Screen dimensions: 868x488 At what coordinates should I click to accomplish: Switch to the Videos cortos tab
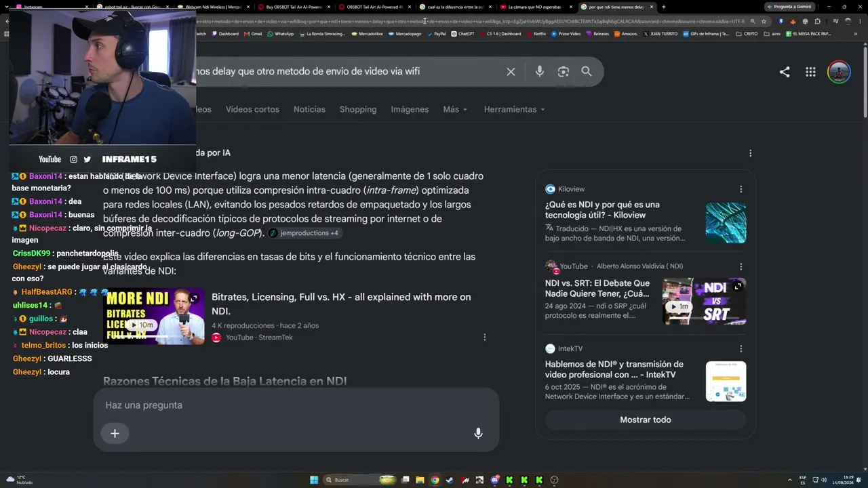tap(252, 110)
